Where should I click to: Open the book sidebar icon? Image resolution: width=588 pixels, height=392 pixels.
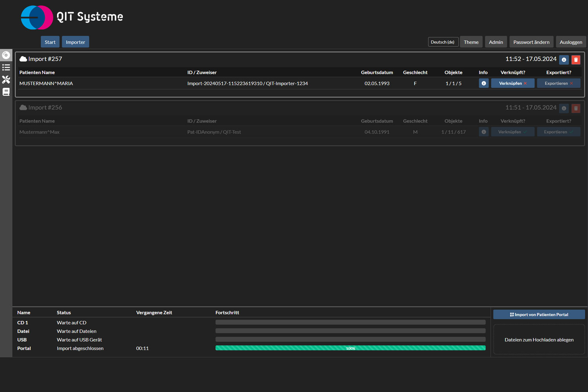6,92
